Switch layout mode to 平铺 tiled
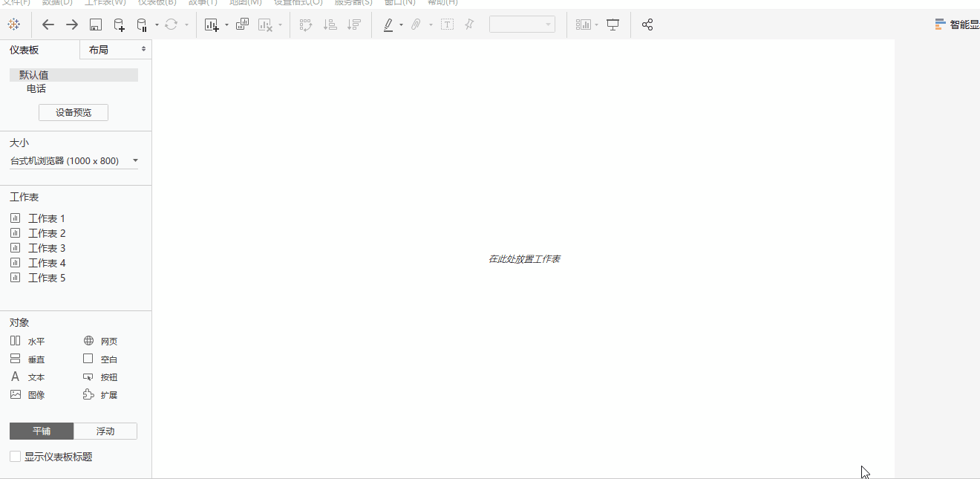This screenshot has width=980, height=479. [42, 431]
